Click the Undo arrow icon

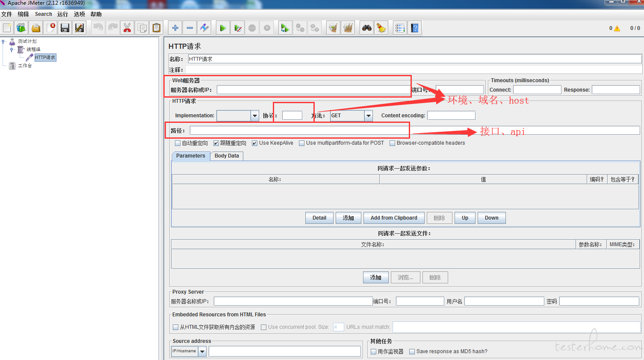pos(98,28)
